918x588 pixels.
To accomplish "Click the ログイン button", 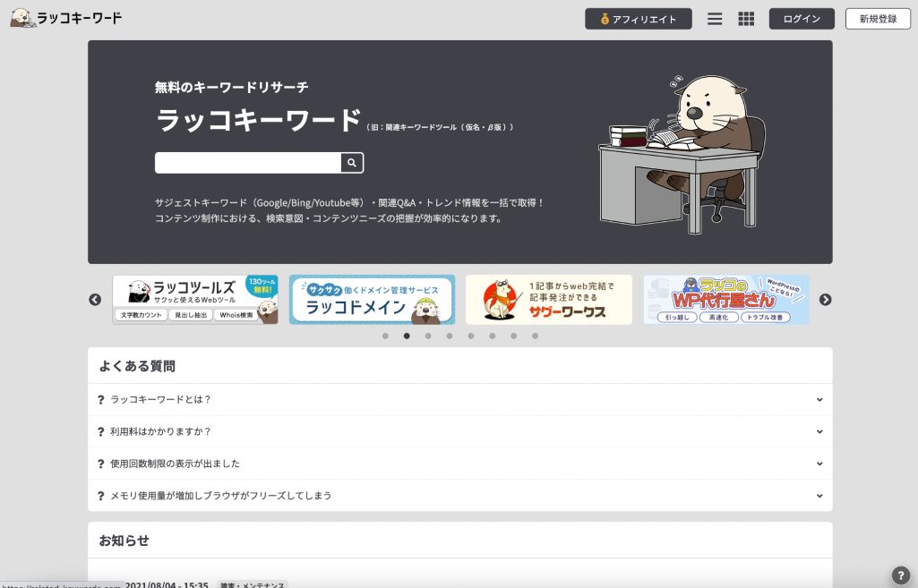I will click(801, 18).
